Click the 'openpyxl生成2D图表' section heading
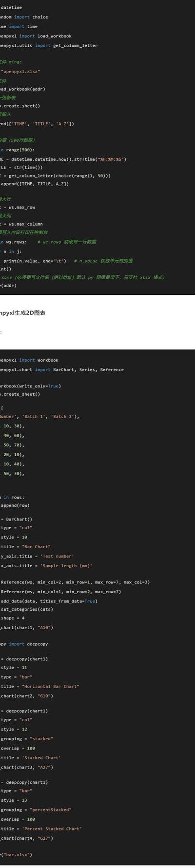The image size is (195, 868). point(23,313)
